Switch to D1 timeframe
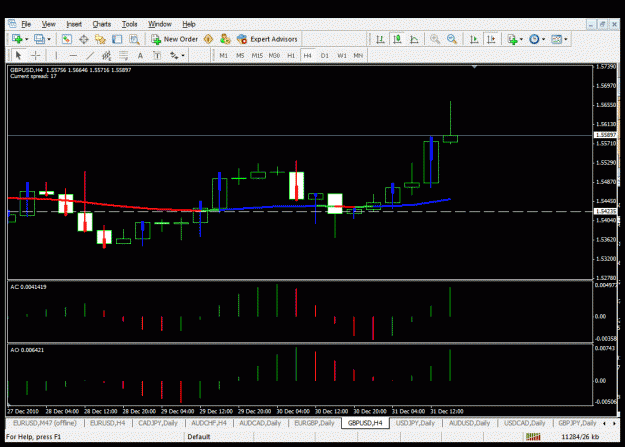 click(325, 55)
